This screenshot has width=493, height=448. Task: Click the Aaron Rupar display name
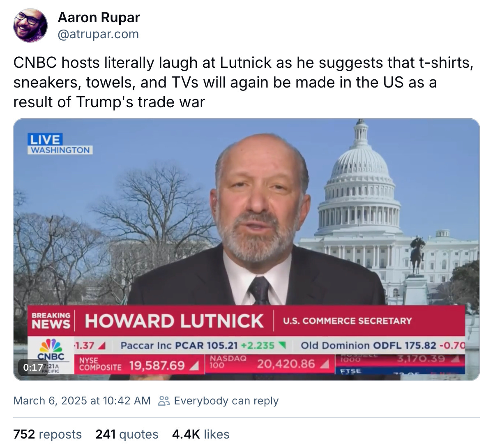pyautogui.click(x=99, y=18)
